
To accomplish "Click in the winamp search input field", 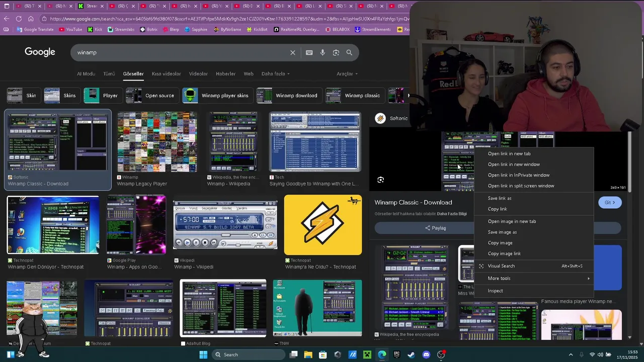I will click(181, 52).
